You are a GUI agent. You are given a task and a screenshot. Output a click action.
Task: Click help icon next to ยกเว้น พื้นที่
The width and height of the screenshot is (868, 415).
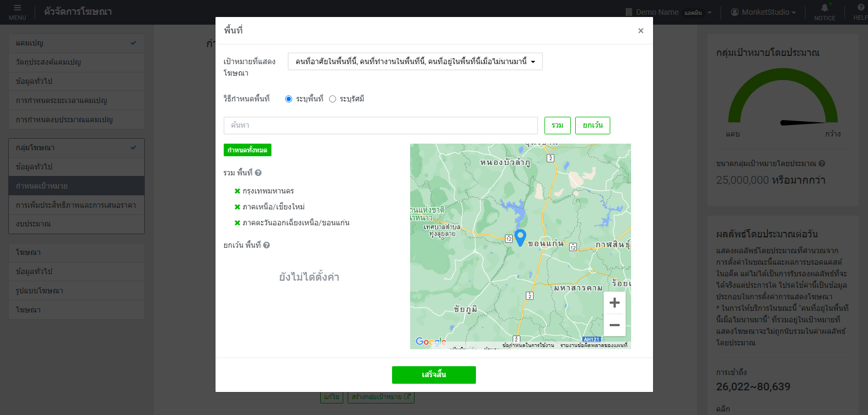[x=266, y=246]
